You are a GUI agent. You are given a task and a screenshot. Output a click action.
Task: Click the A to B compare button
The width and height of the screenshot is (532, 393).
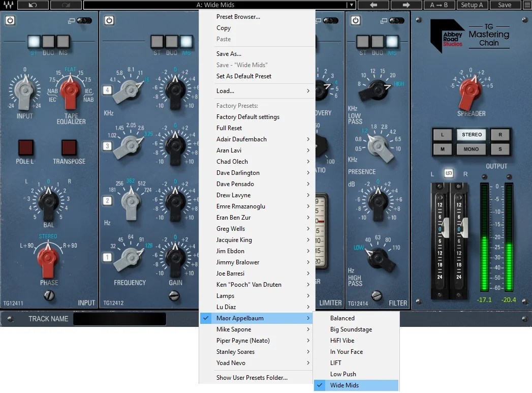439,5
